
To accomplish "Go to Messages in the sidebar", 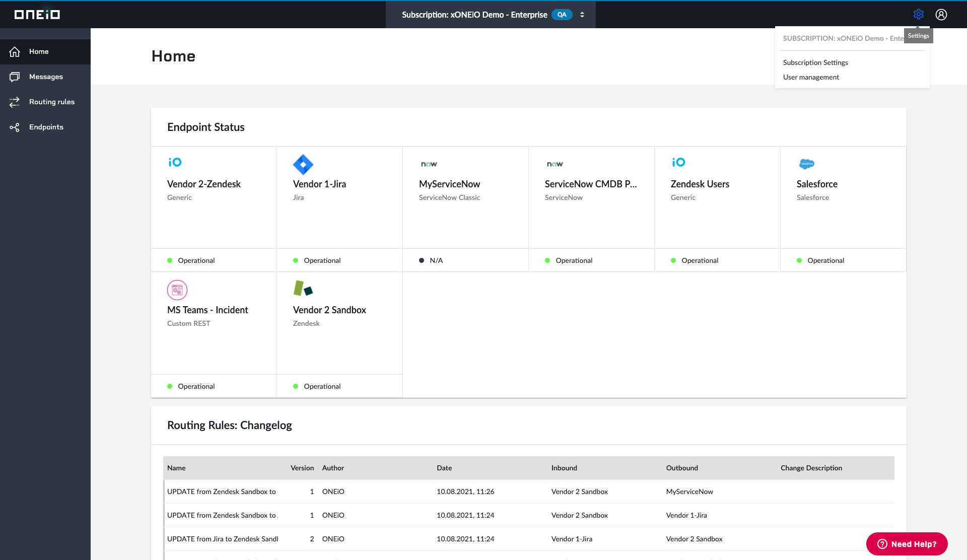I will [x=45, y=77].
